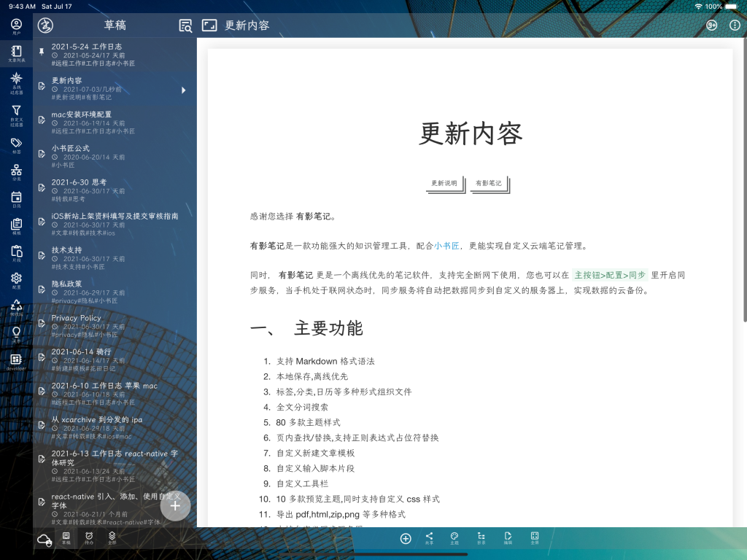Open the 主题 palette icon
This screenshot has width=747, height=560.
(454, 538)
